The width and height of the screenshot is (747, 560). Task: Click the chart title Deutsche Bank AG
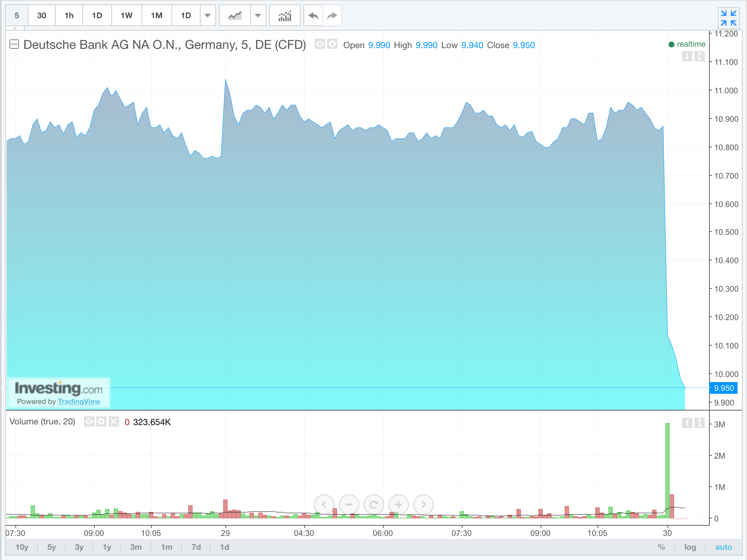165,44
